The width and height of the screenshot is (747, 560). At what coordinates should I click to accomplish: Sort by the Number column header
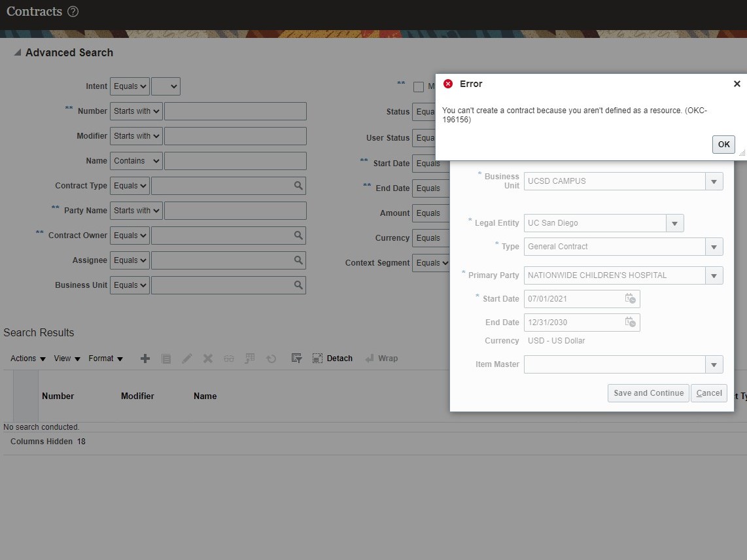tap(58, 396)
